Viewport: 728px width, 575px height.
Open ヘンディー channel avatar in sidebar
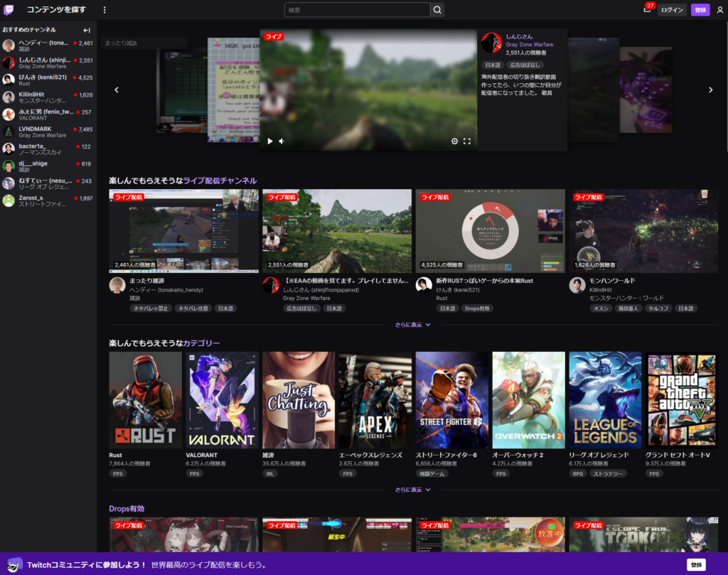(9, 45)
